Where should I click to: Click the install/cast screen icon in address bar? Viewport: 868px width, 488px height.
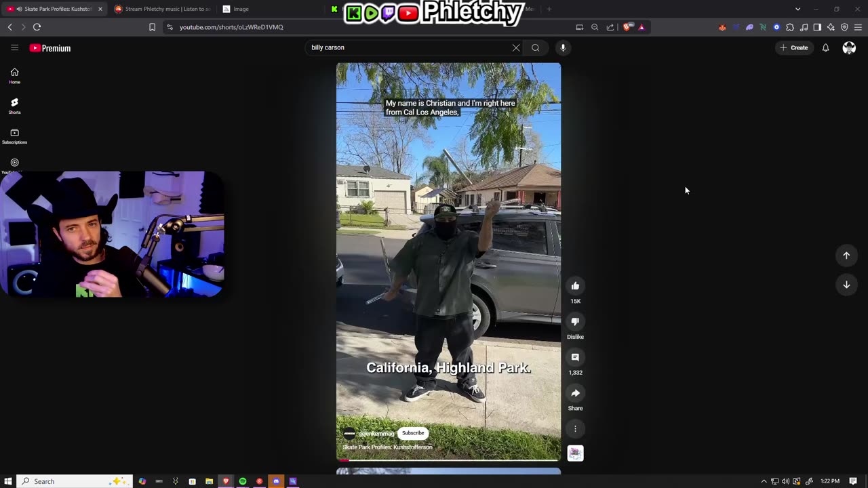[579, 27]
